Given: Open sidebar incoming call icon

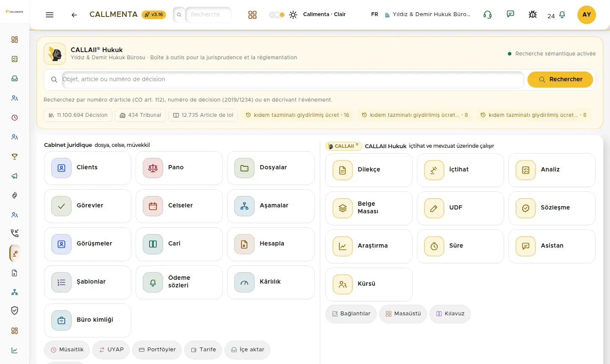Looking at the screenshot, I should (x=15, y=233).
